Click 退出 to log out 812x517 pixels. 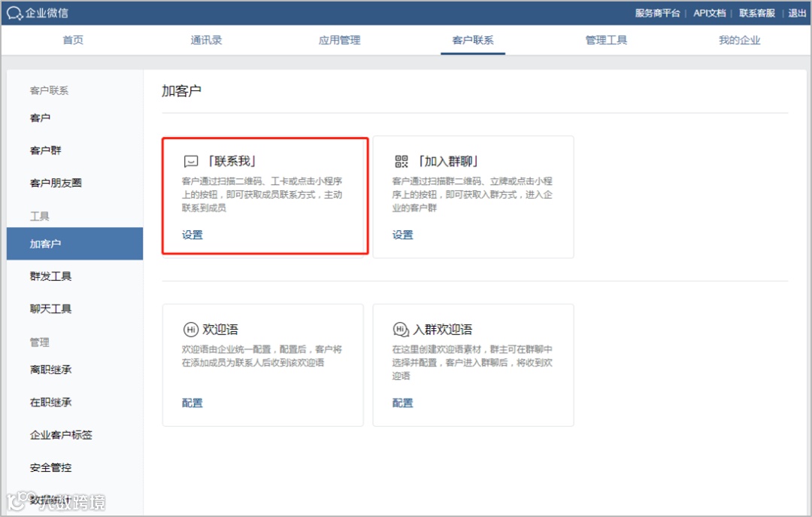797,13
